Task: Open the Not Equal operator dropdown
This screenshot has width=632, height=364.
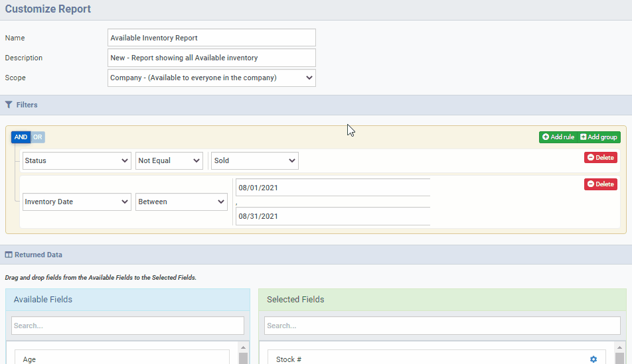Action: [169, 161]
